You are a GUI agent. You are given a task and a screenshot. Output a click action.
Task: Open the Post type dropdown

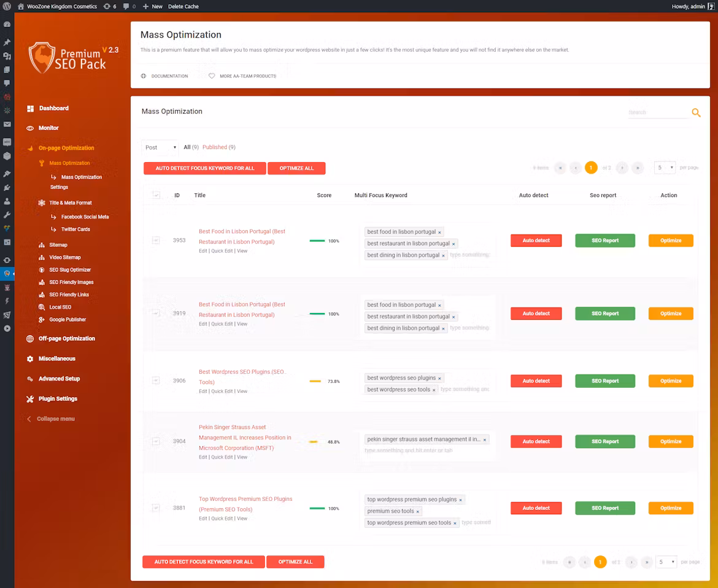coord(160,147)
